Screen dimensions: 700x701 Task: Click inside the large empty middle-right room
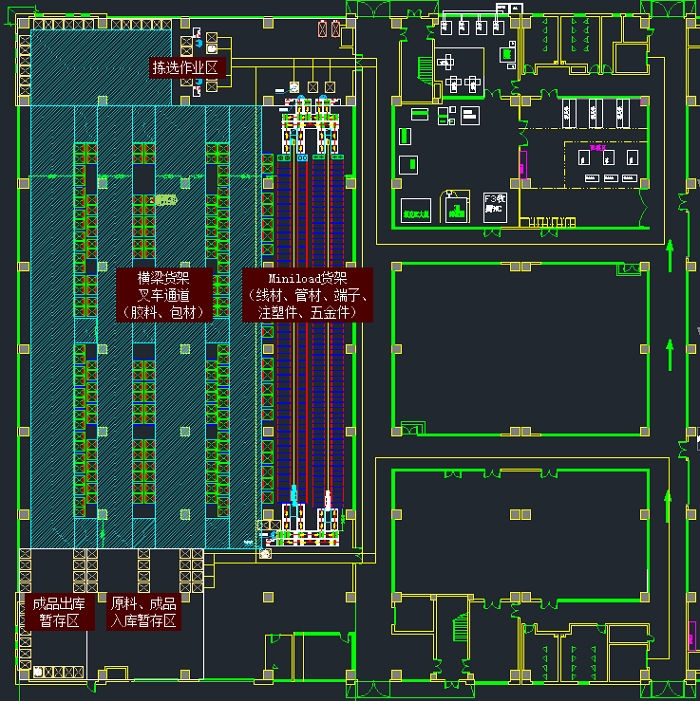(518, 348)
